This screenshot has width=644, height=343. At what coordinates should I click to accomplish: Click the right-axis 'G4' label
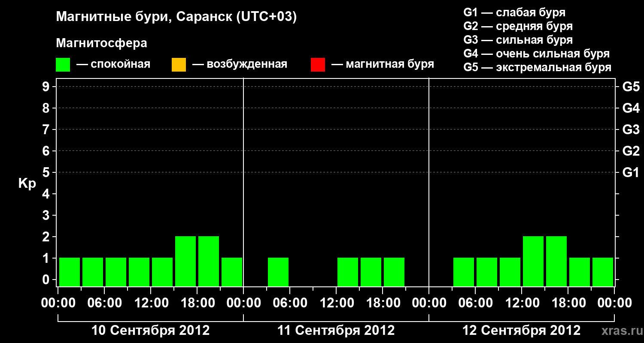[631, 108]
